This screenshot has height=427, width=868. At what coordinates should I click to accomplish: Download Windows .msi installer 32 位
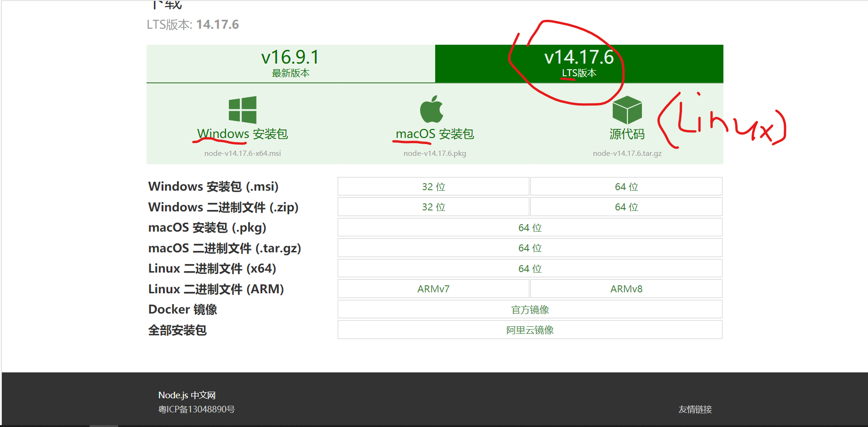433,186
